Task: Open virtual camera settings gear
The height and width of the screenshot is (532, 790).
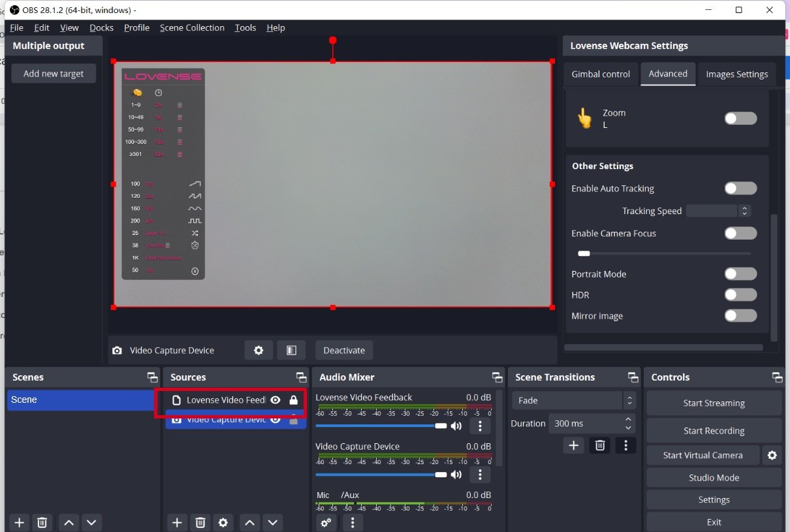Action: point(772,455)
